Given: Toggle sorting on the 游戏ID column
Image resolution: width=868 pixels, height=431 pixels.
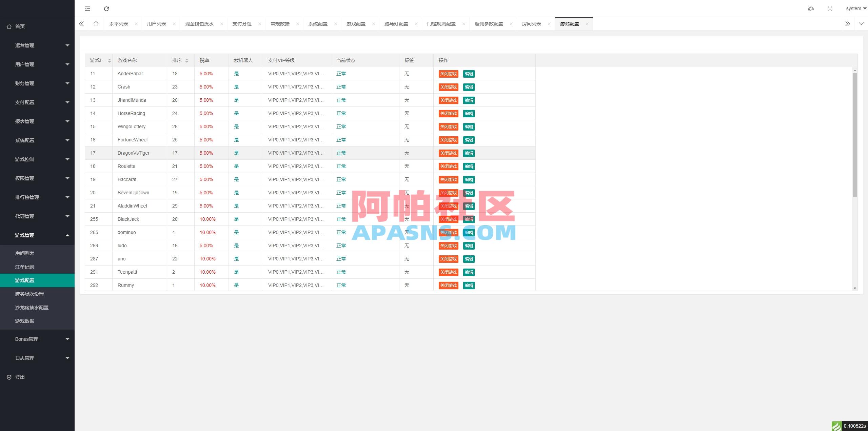Looking at the screenshot, I should (x=109, y=60).
